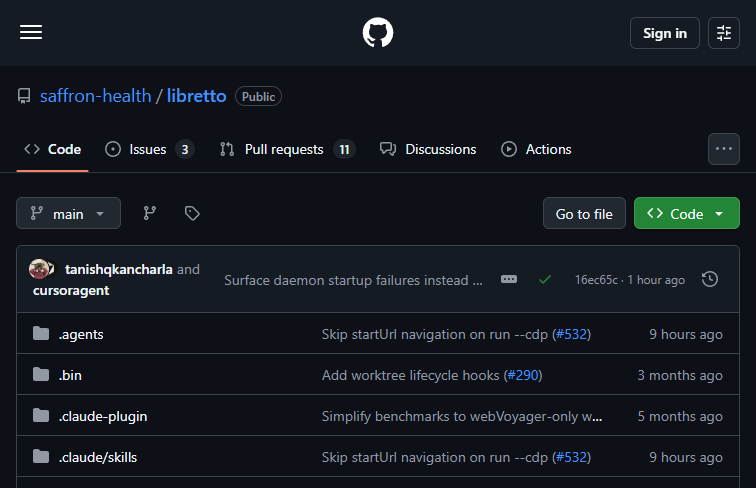The image size is (756, 488).
Task: Open the hamburger navigation menu
Action: tap(31, 32)
